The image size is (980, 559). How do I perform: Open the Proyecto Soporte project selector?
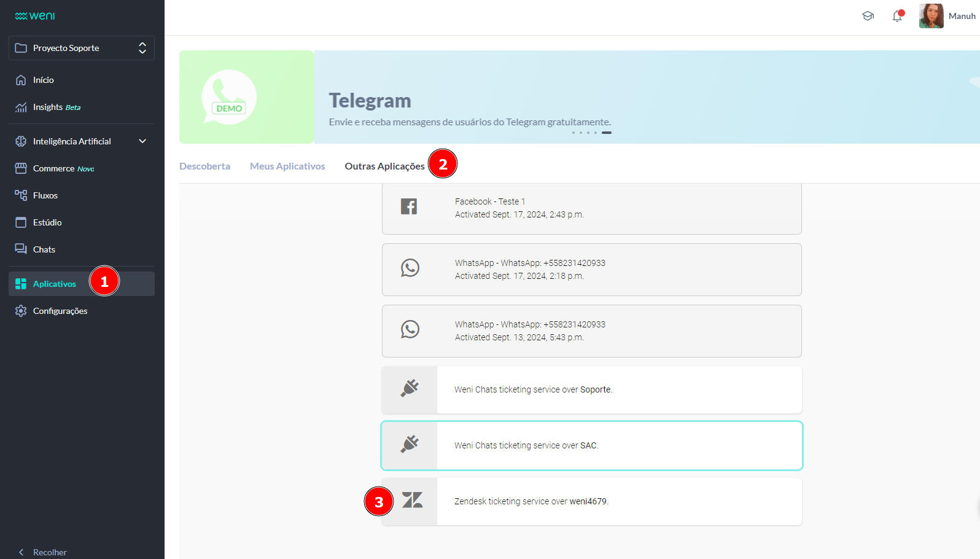pyautogui.click(x=82, y=48)
